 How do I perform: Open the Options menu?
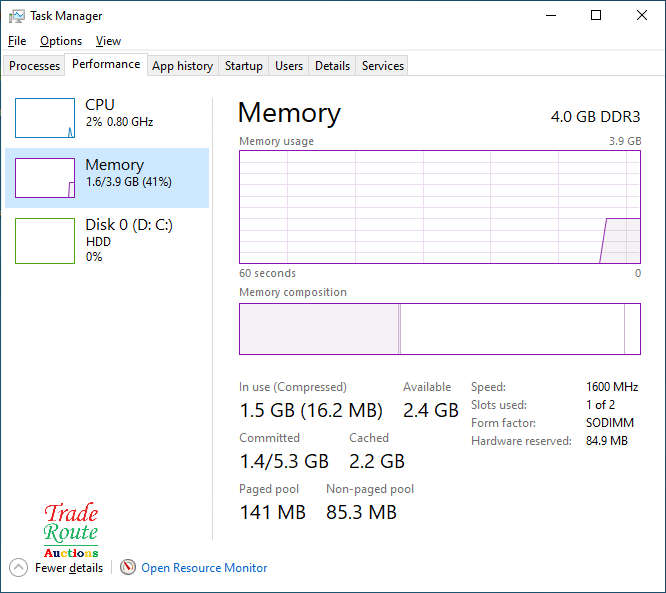[61, 41]
